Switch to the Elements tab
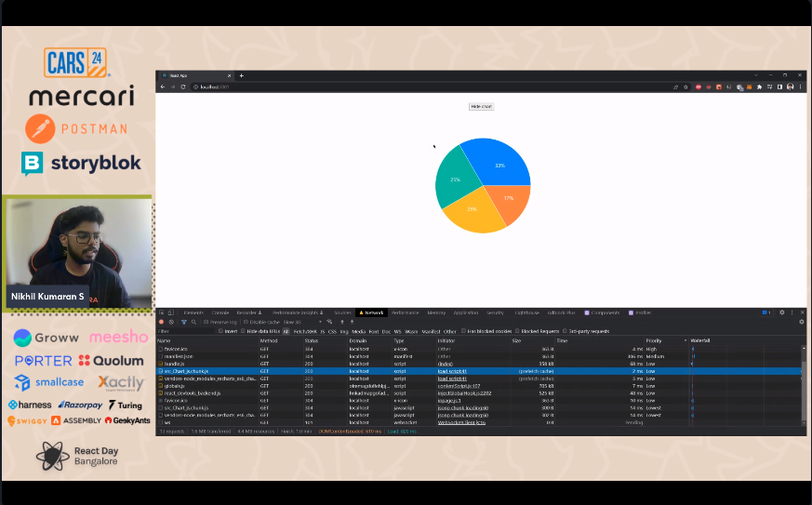The height and width of the screenshot is (505, 812). (x=193, y=312)
